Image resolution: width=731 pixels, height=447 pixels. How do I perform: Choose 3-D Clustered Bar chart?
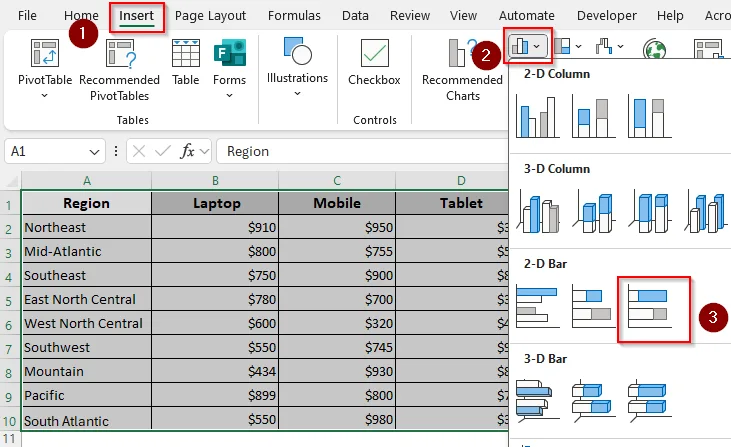pos(538,401)
